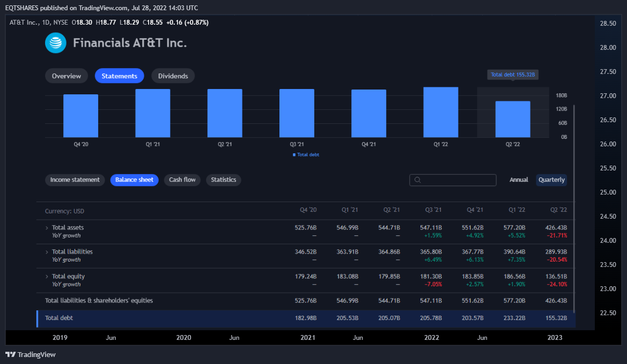Select the Balance sheet section
This screenshot has width=627, height=364.
tap(134, 180)
